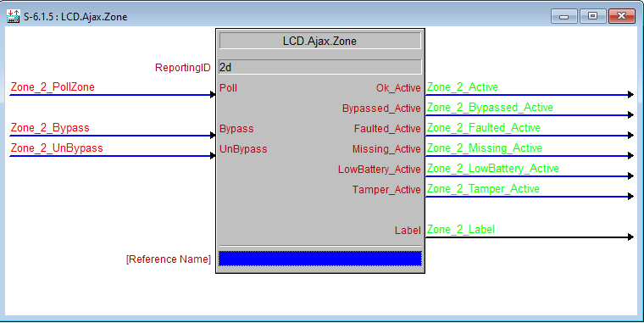The image size is (644, 323).
Task: Maximize the S-6.1.5 symbol window
Action: coord(592,16)
